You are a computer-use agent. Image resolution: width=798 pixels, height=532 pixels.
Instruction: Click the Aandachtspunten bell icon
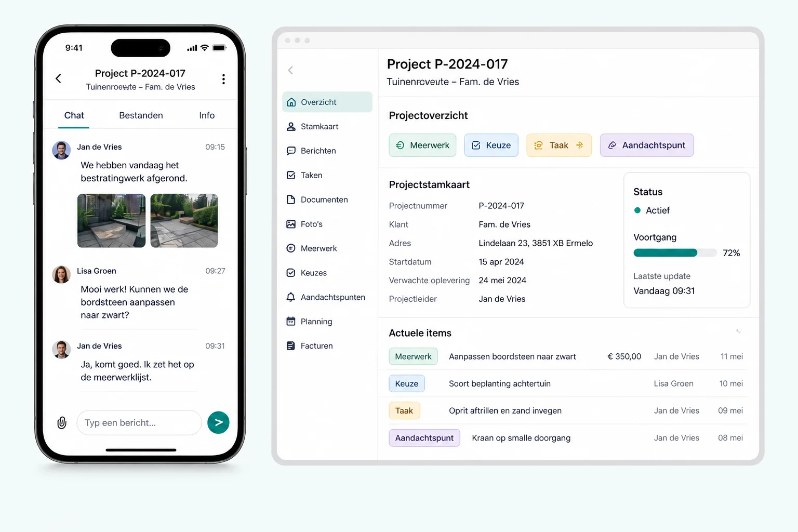pos(291,297)
